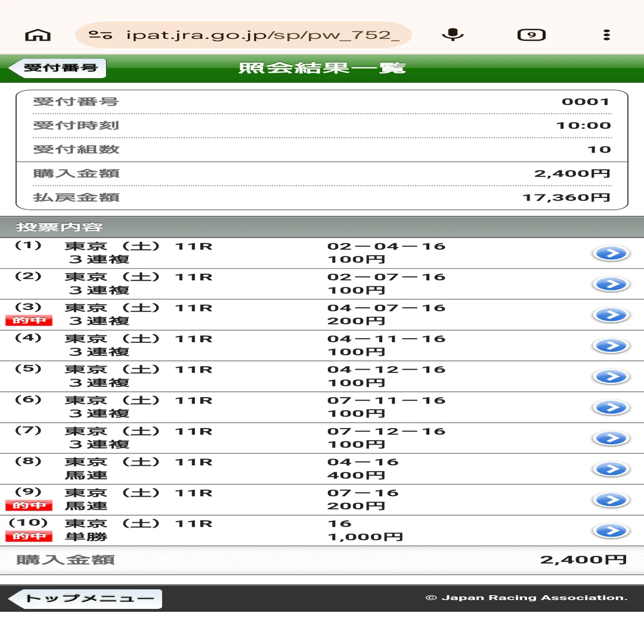This screenshot has height=644, width=644.
Task: Tap the 的中 badge on bet (10)
Action: 29,536
